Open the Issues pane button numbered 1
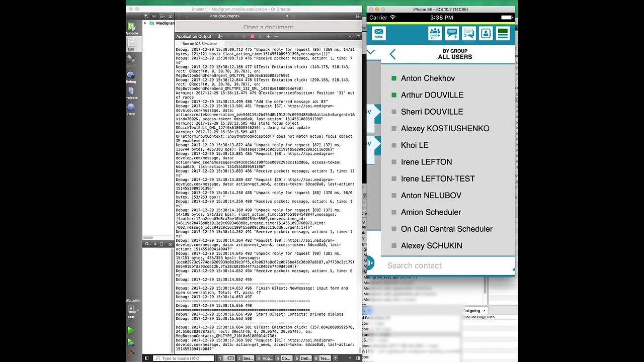This screenshot has width=644, height=362. (225, 358)
